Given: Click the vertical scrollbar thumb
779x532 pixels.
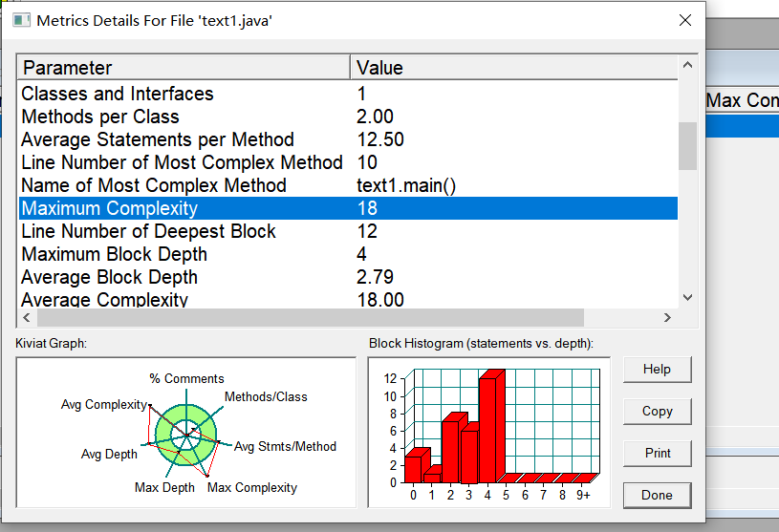Looking at the screenshot, I should coord(687,146).
